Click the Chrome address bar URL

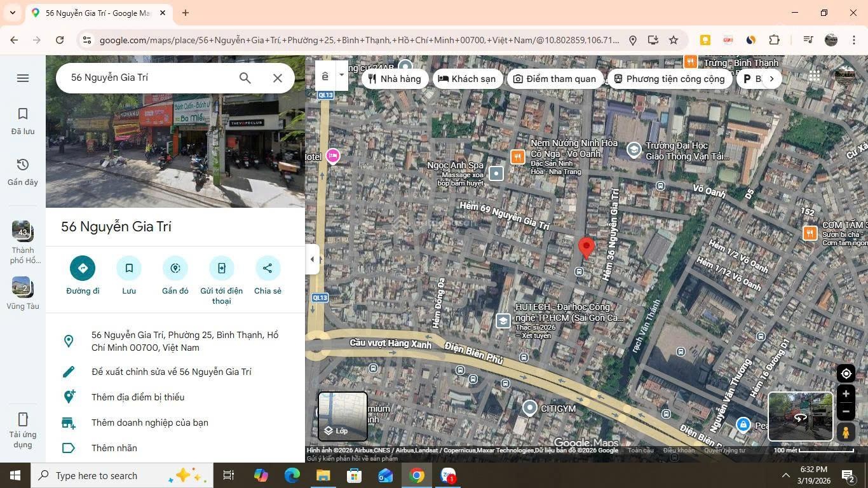[359, 40]
